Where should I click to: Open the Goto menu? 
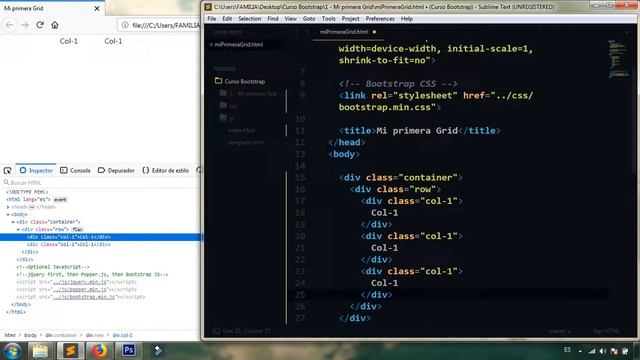309,19
